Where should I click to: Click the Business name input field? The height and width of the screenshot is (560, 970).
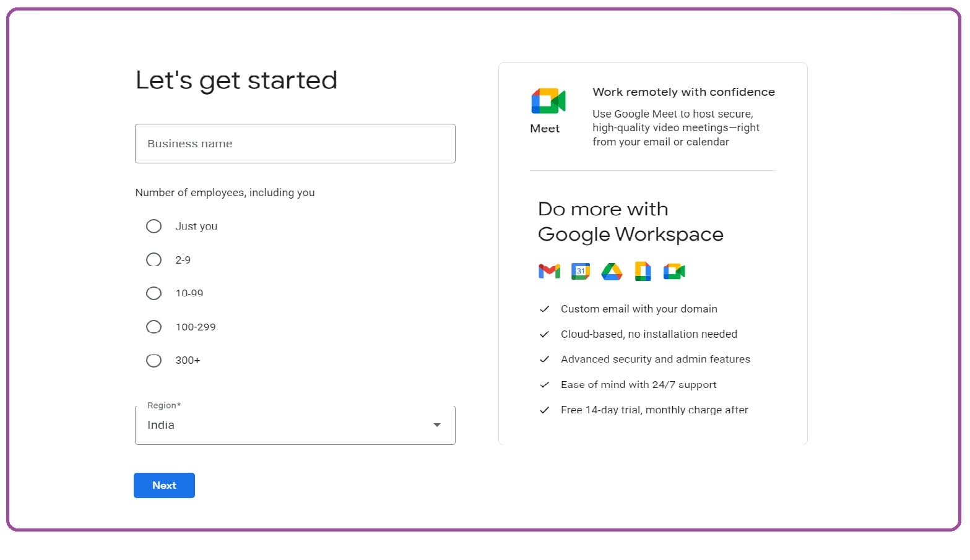pyautogui.click(x=295, y=144)
